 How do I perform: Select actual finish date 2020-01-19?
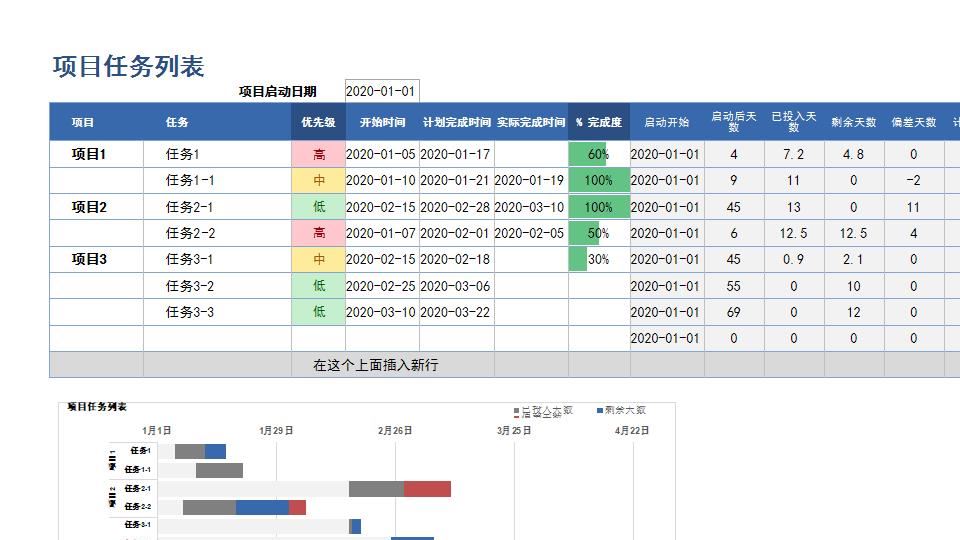(531, 181)
